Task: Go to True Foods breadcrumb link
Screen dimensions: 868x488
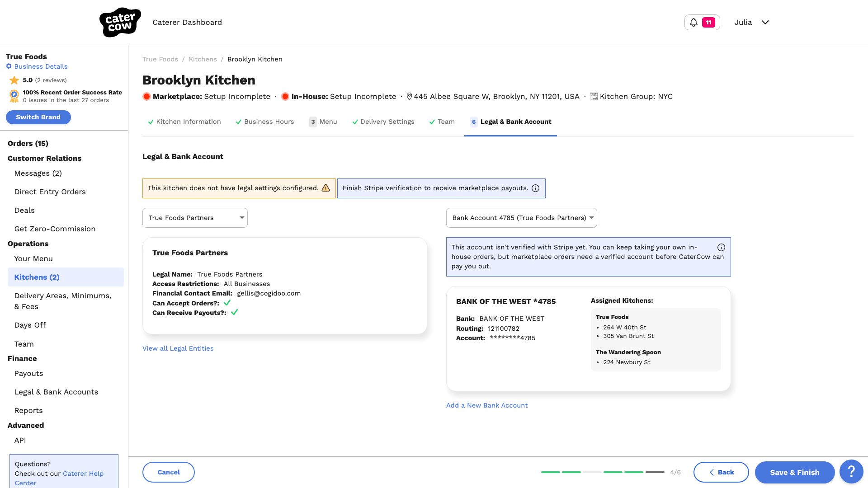Action: [x=160, y=59]
